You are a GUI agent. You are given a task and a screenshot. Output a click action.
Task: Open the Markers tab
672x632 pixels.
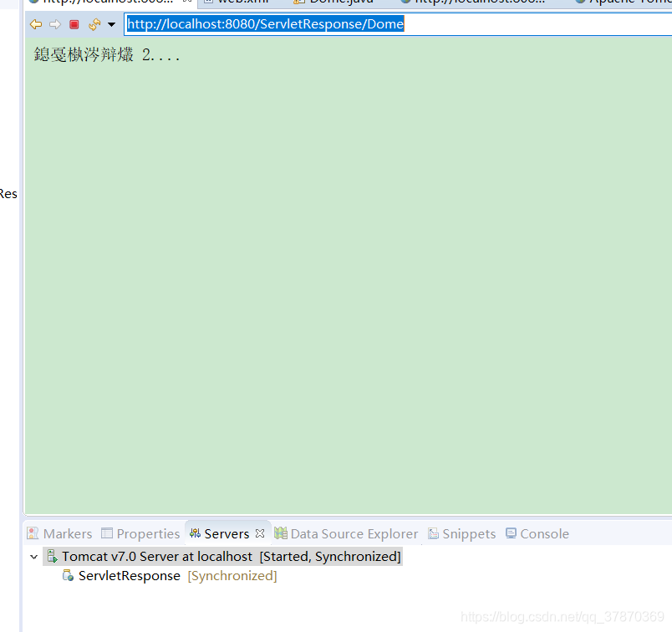click(x=59, y=533)
